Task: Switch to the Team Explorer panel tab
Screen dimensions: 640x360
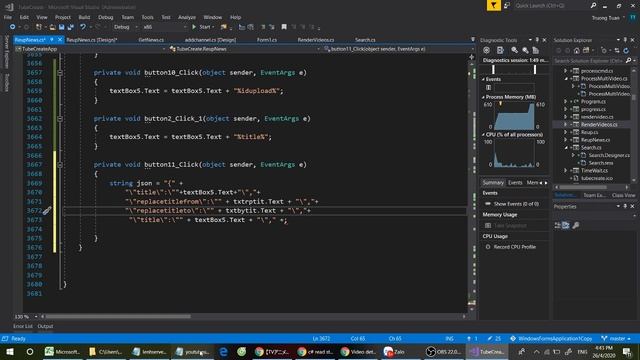Action: pyautogui.click(x=594, y=196)
